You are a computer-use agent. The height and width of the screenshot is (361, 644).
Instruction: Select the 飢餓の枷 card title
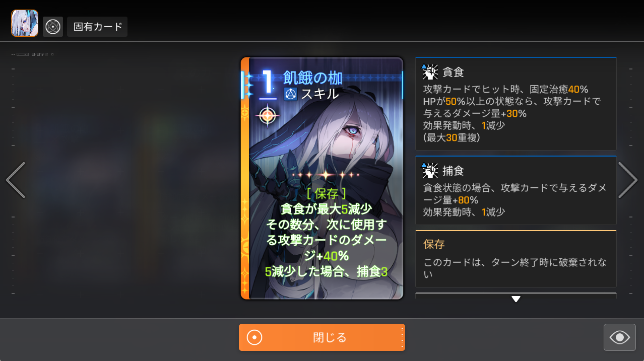pyautogui.click(x=313, y=78)
